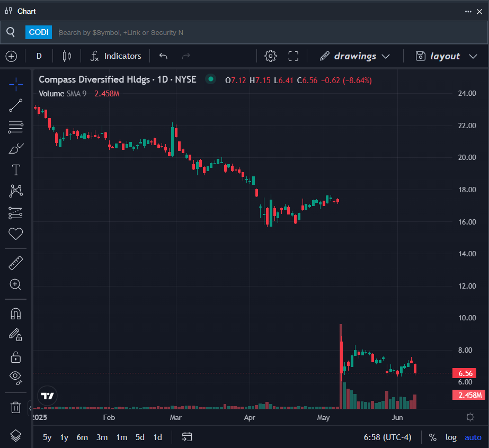Screen dimensions: 489x448
Task: Click the CODI symbol tag
Action: 39,32
